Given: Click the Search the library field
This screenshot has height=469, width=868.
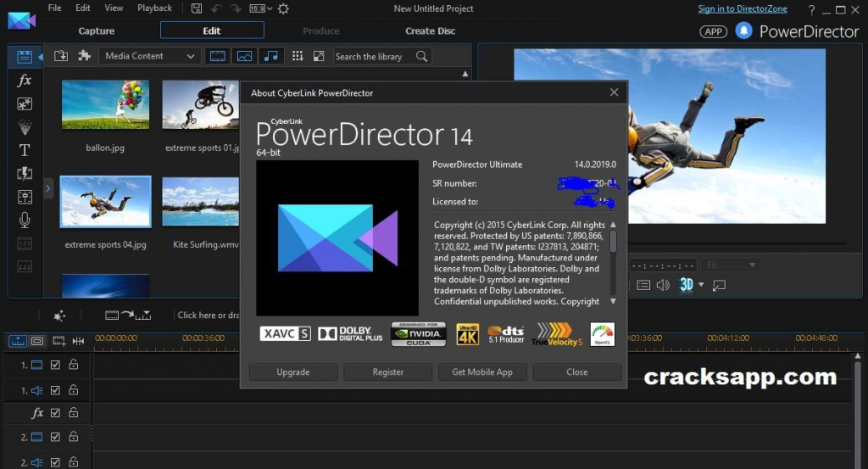Looking at the screenshot, I should [374, 57].
